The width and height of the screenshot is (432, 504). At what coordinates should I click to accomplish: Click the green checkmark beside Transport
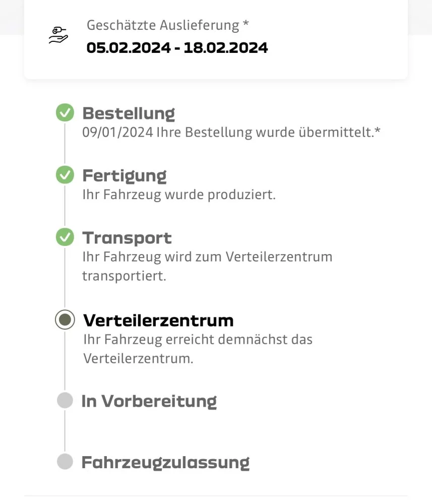click(x=65, y=237)
